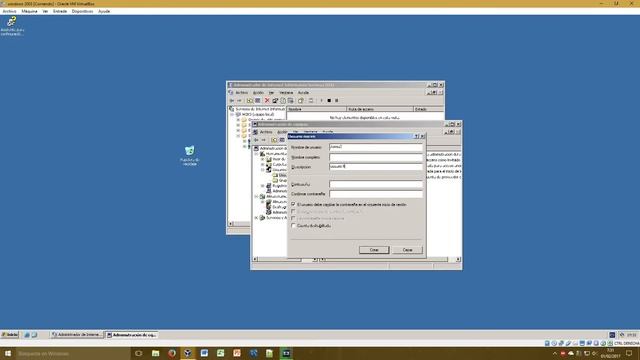The height and width of the screenshot is (360, 640).
Task: Click the help question mark in the new user dialog
Action: [416, 136]
